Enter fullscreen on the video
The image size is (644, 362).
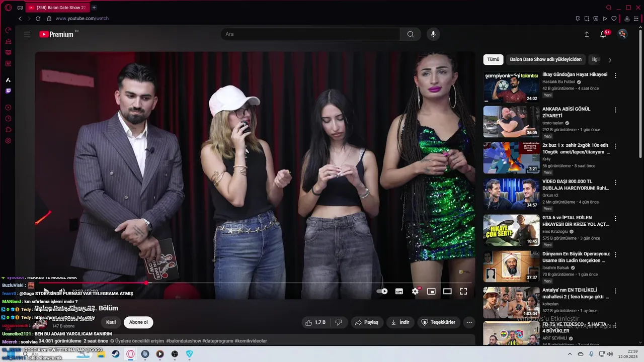pos(463,291)
